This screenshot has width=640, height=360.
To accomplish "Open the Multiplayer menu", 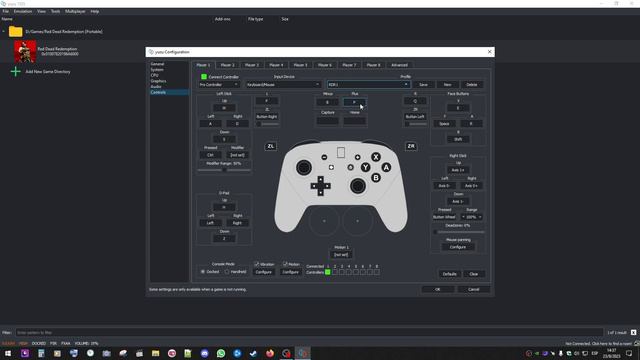I will pyautogui.click(x=75, y=11).
